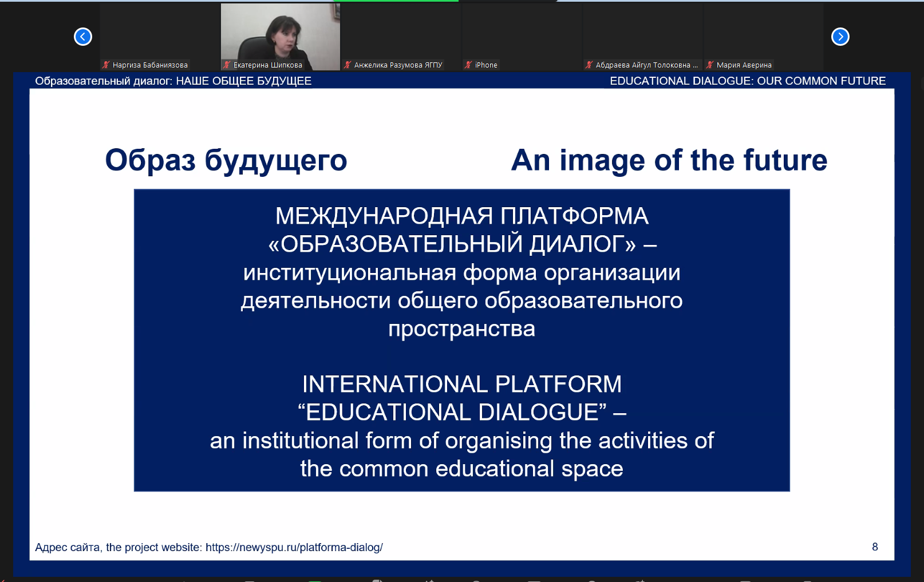Screen dimensions: 924x582
Task: Click muted mic icon beside Наргиза Бабаниязова
Action: tap(106, 65)
